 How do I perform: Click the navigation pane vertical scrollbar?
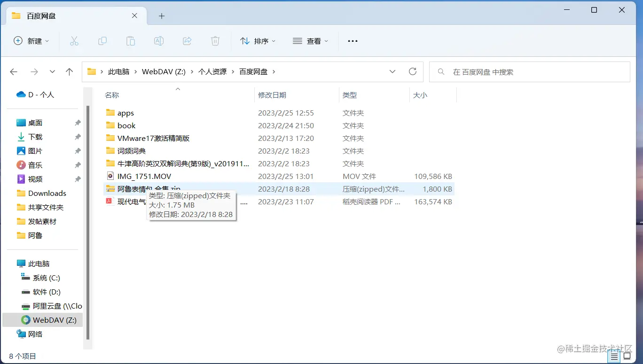click(x=87, y=222)
